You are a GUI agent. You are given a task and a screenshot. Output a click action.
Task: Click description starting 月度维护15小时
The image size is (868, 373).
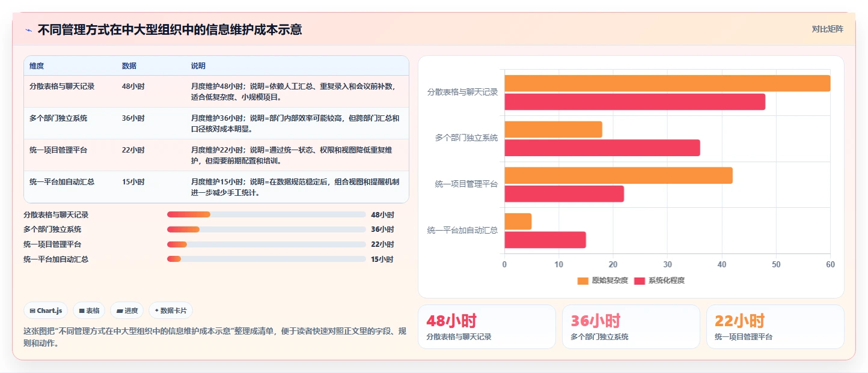pos(295,187)
